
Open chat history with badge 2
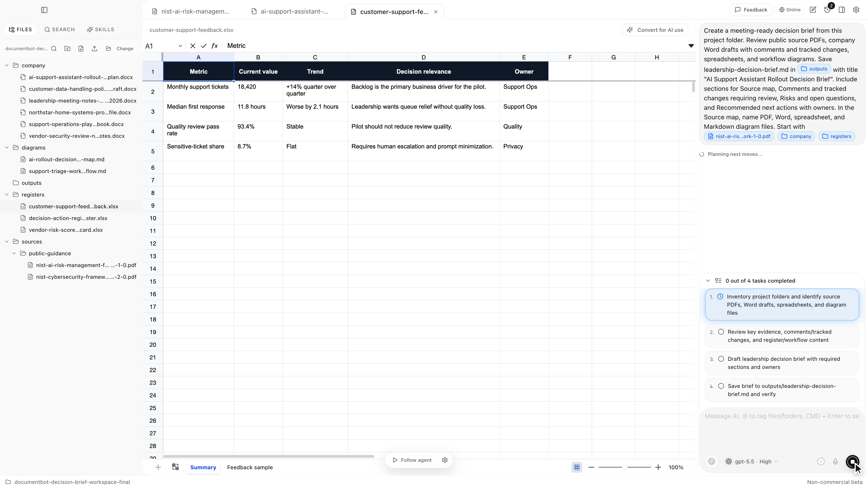pyautogui.click(x=828, y=10)
